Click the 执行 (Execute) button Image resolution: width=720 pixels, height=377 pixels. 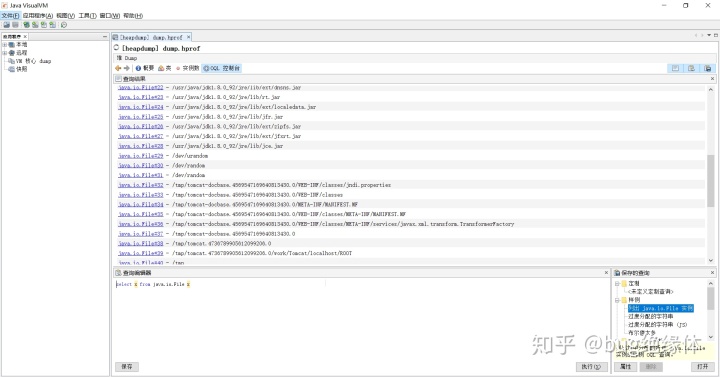click(x=592, y=366)
